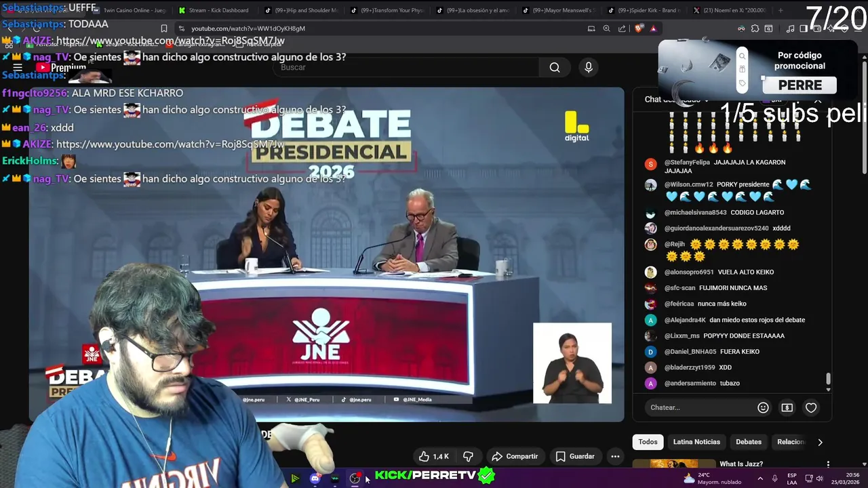Open the green play-arrow taskbar app
This screenshot has width=868, height=488.
click(295, 479)
